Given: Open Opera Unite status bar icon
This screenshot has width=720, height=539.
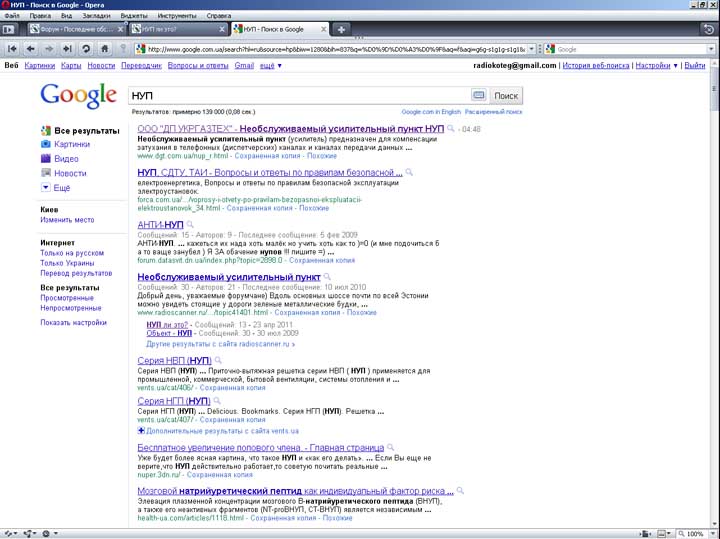Looking at the screenshot, I should (29, 533).
